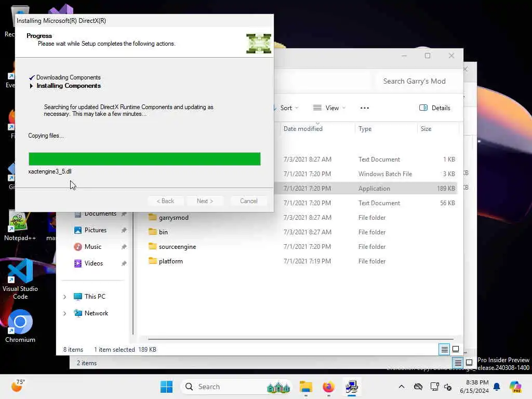
Task: Open the notifications bell icon
Action: (497, 387)
